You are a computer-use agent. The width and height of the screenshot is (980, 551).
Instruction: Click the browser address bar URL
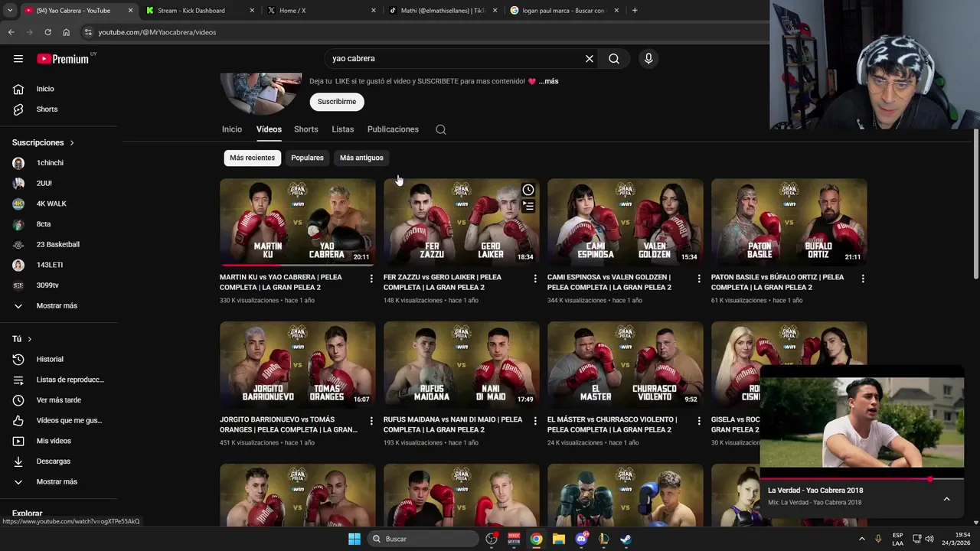[157, 32]
